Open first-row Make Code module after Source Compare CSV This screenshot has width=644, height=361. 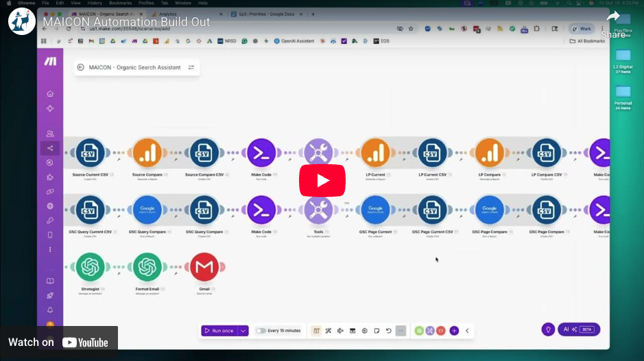[261, 153]
